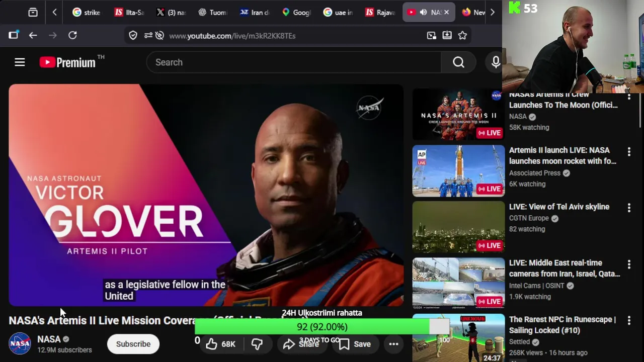
Task: Click the browser forward arrow
Action: coord(53,35)
